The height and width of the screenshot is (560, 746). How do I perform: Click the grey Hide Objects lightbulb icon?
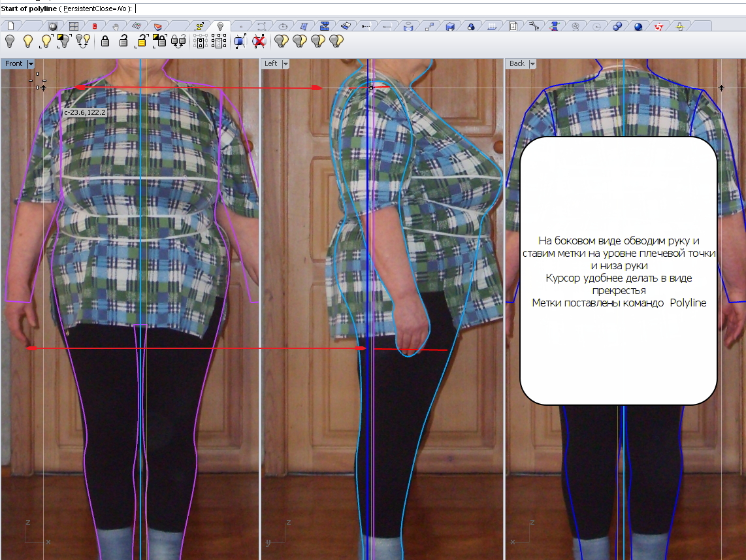(10, 41)
